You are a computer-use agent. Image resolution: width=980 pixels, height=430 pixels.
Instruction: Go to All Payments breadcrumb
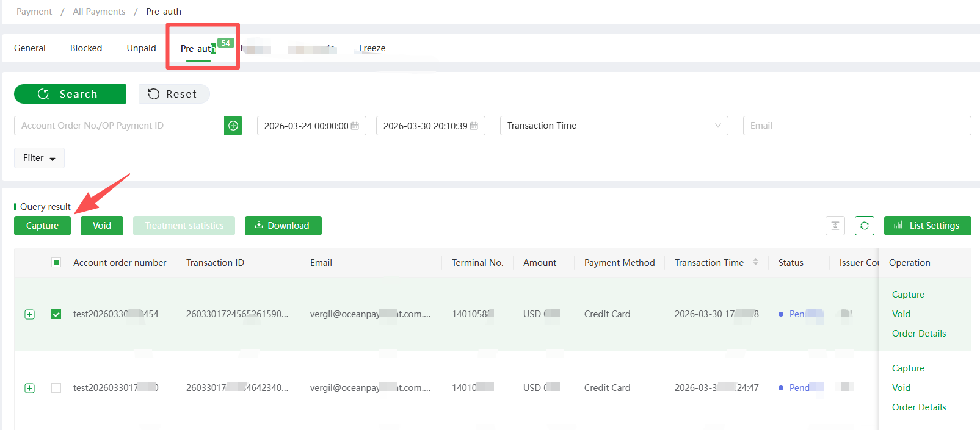(x=99, y=12)
